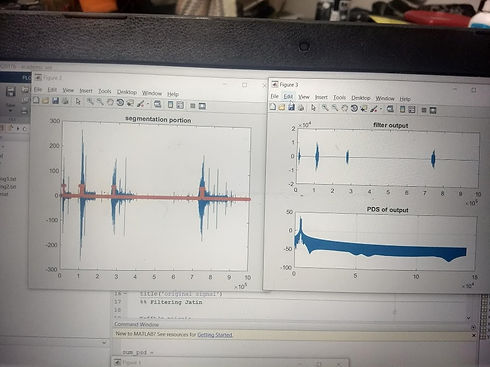Open Command Window actions dropdown

tap(473, 327)
